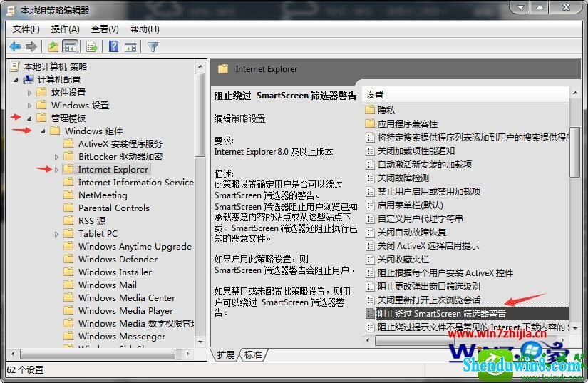Screen dimensions: 588x383
Task: Select Windows Messenger in tree
Action: pyautogui.click(x=121, y=337)
